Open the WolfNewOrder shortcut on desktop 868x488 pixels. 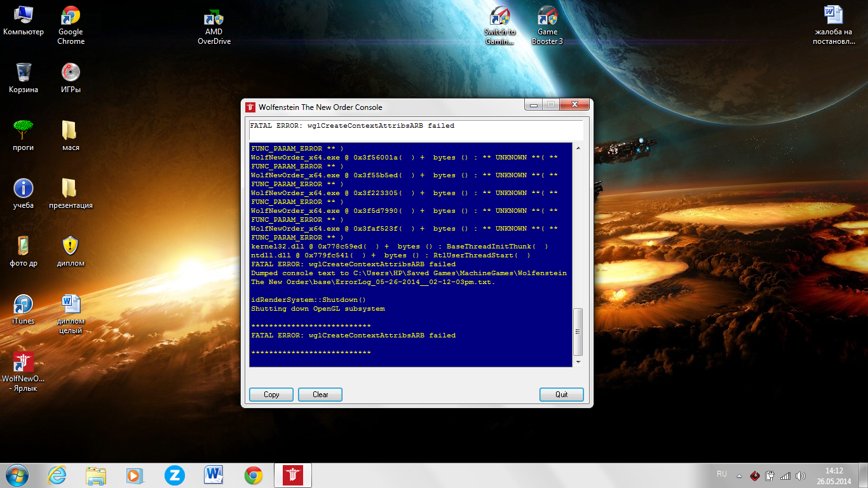coord(24,364)
